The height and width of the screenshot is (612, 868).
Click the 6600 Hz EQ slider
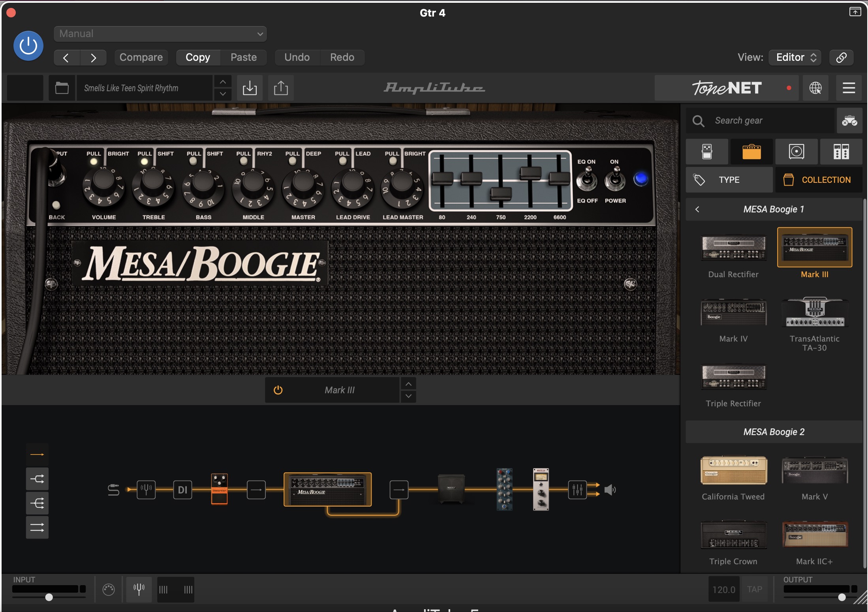tap(559, 178)
